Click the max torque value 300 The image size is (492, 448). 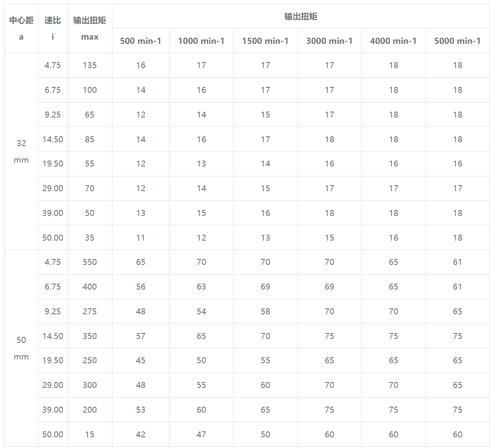tap(90, 385)
